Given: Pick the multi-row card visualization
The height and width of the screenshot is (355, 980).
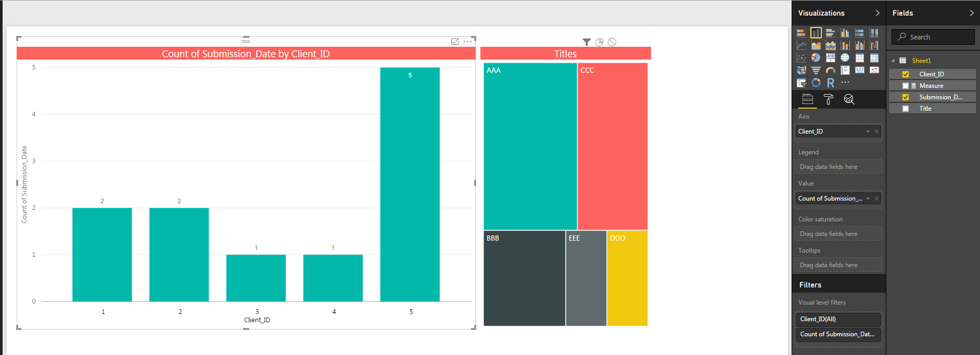Looking at the screenshot, I should pyautogui.click(x=845, y=70).
